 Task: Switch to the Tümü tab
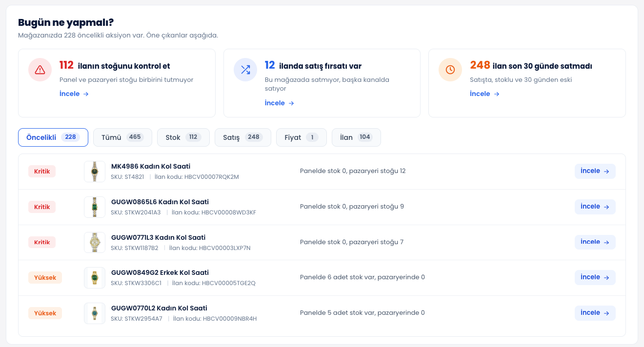pyautogui.click(x=122, y=137)
